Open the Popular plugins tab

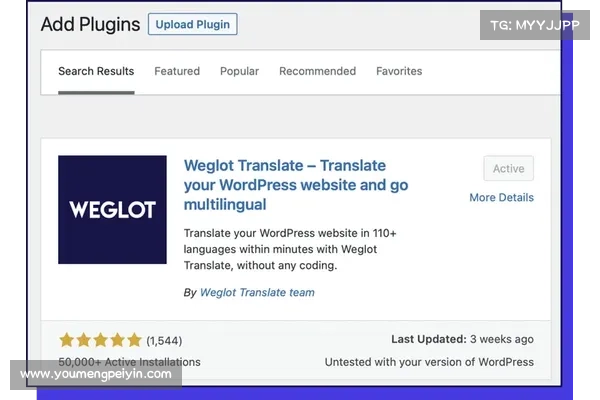tap(239, 71)
